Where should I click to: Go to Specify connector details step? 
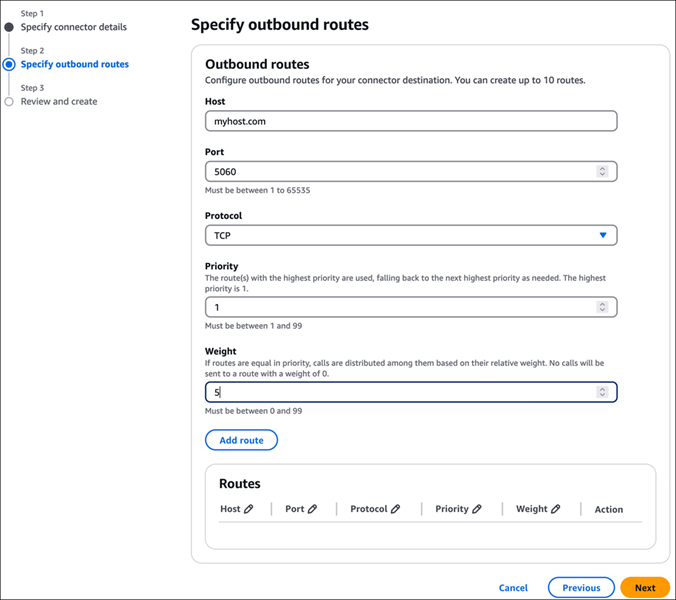[74, 27]
